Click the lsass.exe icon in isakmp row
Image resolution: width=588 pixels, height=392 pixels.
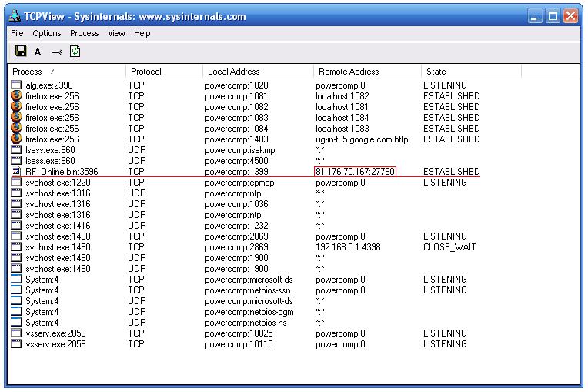16,149
